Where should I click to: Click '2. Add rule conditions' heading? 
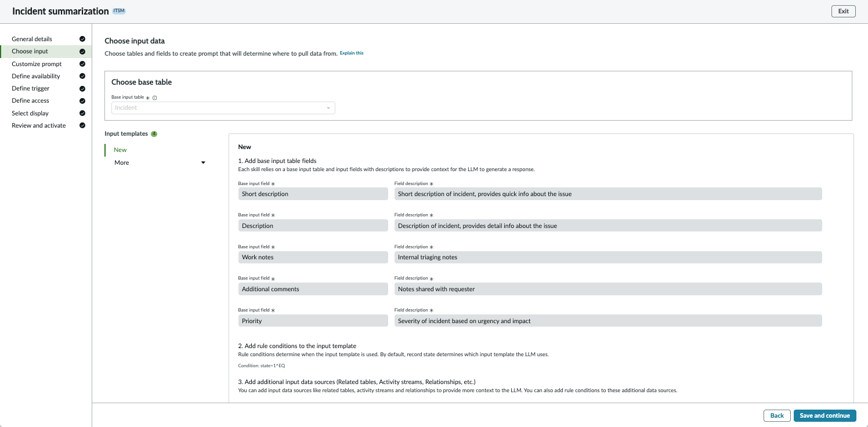(x=297, y=346)
